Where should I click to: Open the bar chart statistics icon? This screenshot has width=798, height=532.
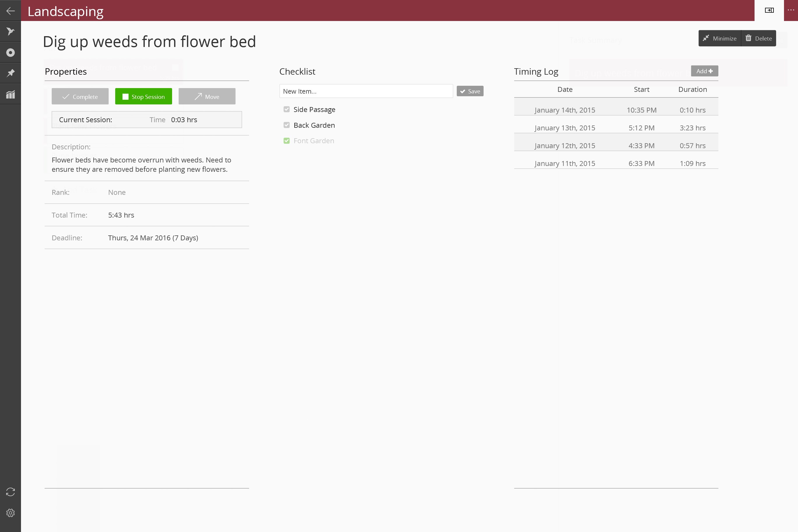tap(10, 94)
